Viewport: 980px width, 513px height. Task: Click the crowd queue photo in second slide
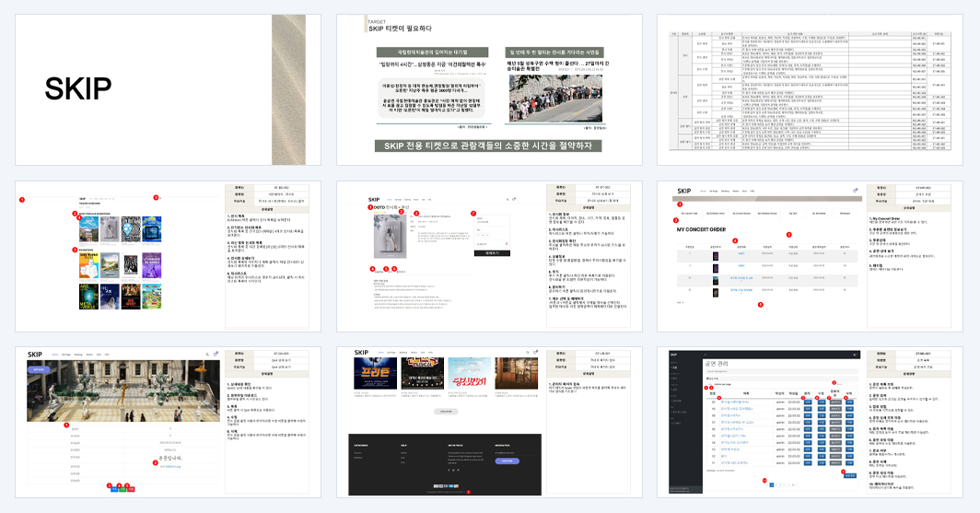pos(555,99)
